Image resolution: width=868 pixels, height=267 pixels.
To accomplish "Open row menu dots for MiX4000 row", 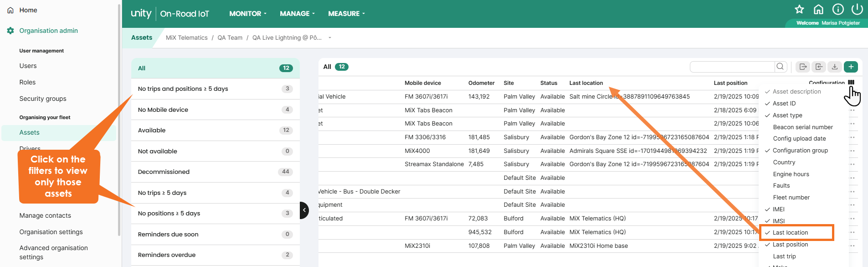I will [x=852, y=151].
